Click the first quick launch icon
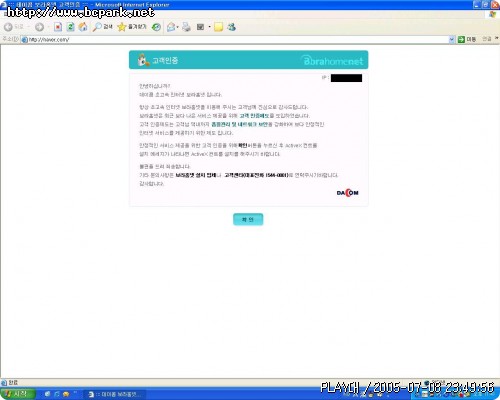500x400 pixels. pyautogui.click(x=47, y=394)
